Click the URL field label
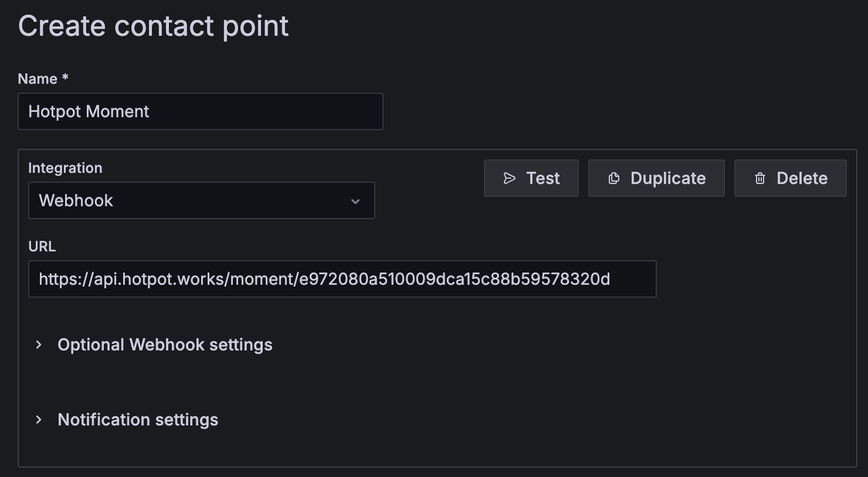Image resolution: width=868 pixels, height=477 pixels. coord(42,246)
